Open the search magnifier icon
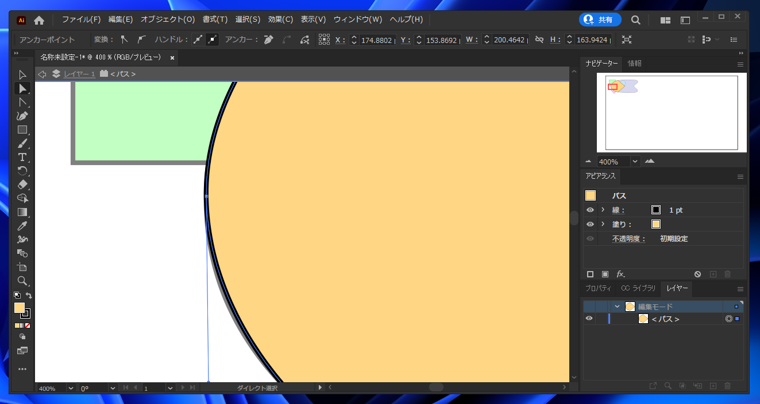 pos(635,20)
